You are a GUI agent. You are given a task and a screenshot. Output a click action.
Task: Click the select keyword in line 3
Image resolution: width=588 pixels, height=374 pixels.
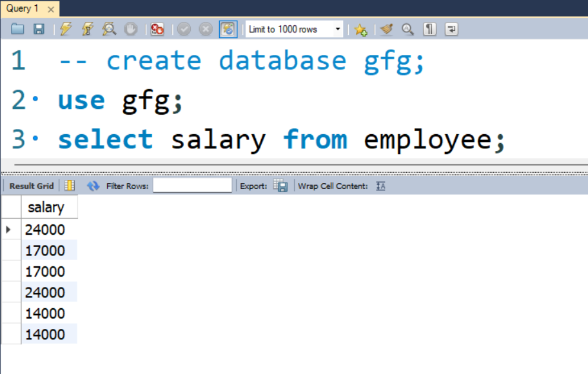pyautogui.click(x=105, y=139)
